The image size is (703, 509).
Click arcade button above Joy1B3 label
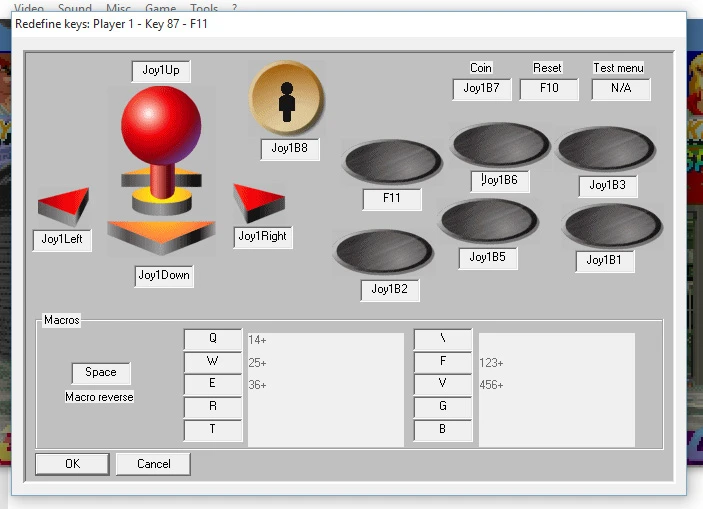click(x=606, y=149)
